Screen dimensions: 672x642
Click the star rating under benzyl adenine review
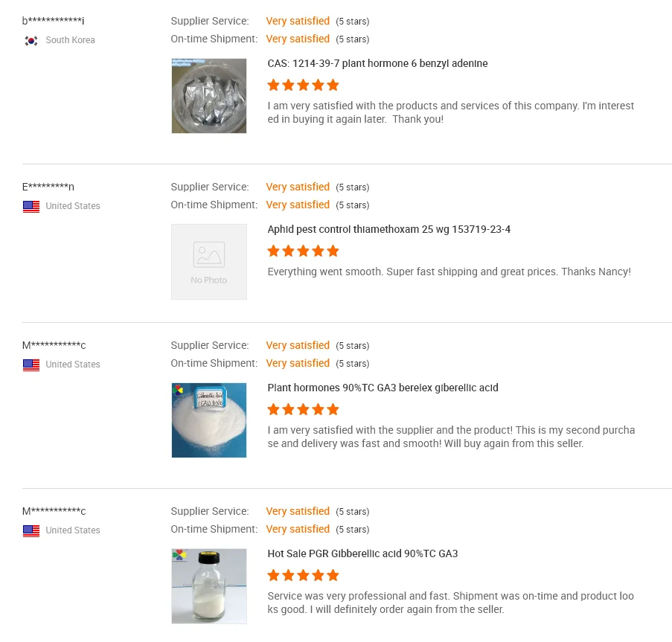click(x=303, y=86)
